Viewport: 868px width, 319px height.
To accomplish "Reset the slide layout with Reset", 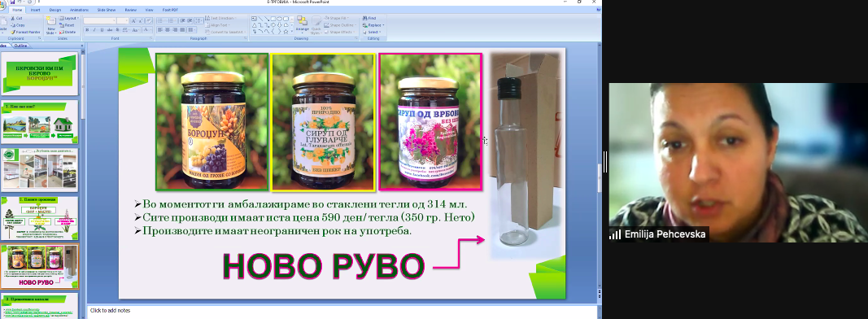I will click(67, 25).
